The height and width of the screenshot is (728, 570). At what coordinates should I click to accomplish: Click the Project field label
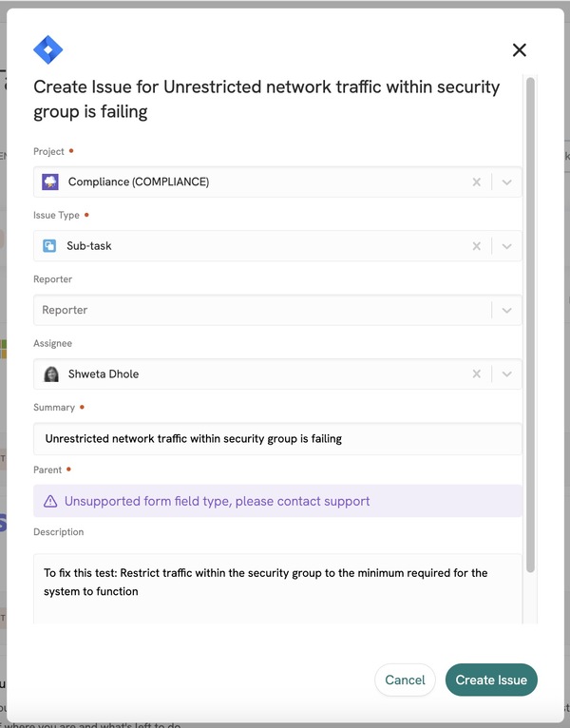(48, 151)
